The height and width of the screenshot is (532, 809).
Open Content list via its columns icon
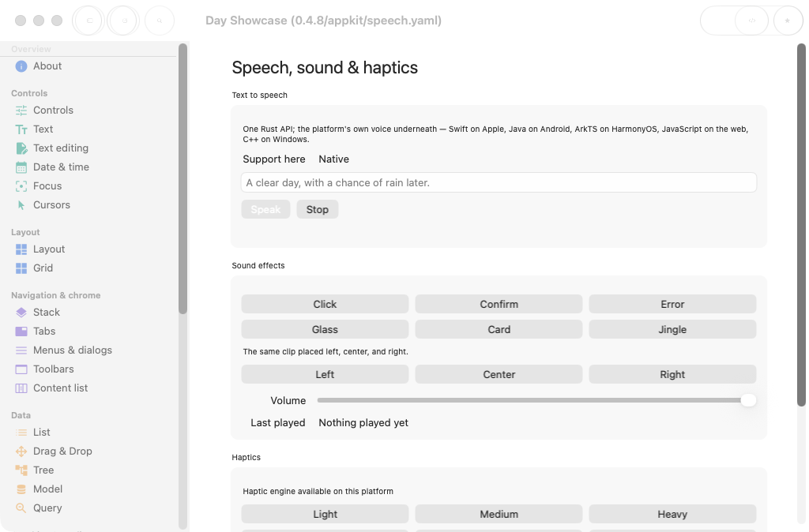tap(21, 388)
